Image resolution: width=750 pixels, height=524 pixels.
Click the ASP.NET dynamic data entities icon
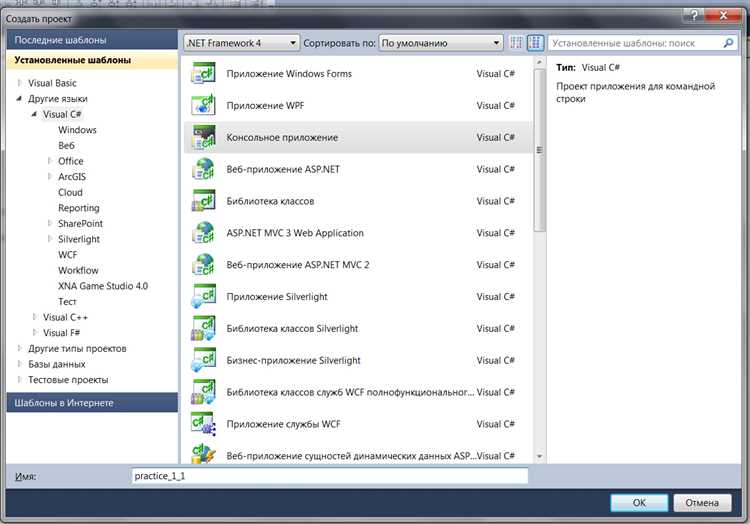pos(203,454)
